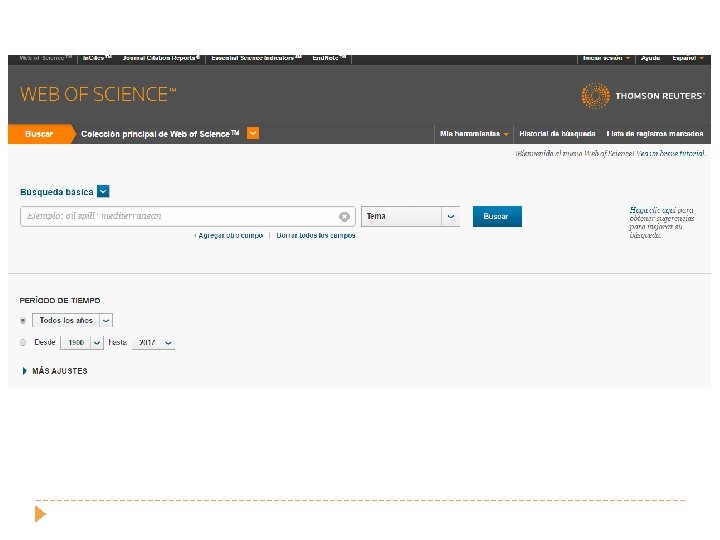
Task: Open Ayuda help link
Action: [x=650, y=58]
